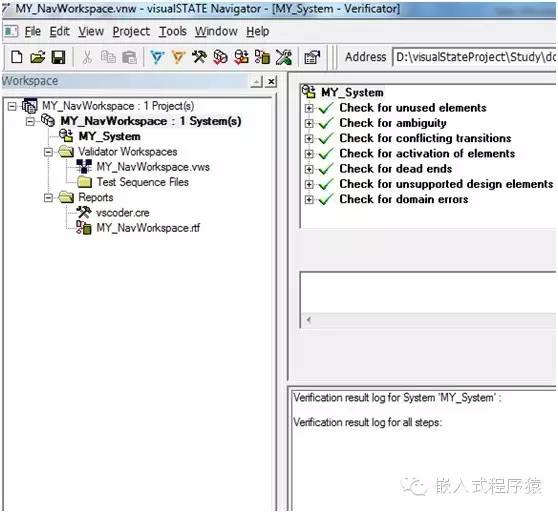Image resolution: width=558 pixels, height=513 pixels.
Task: Run the Coder hammer toolbar icon
Action: (x=199, y=57)
